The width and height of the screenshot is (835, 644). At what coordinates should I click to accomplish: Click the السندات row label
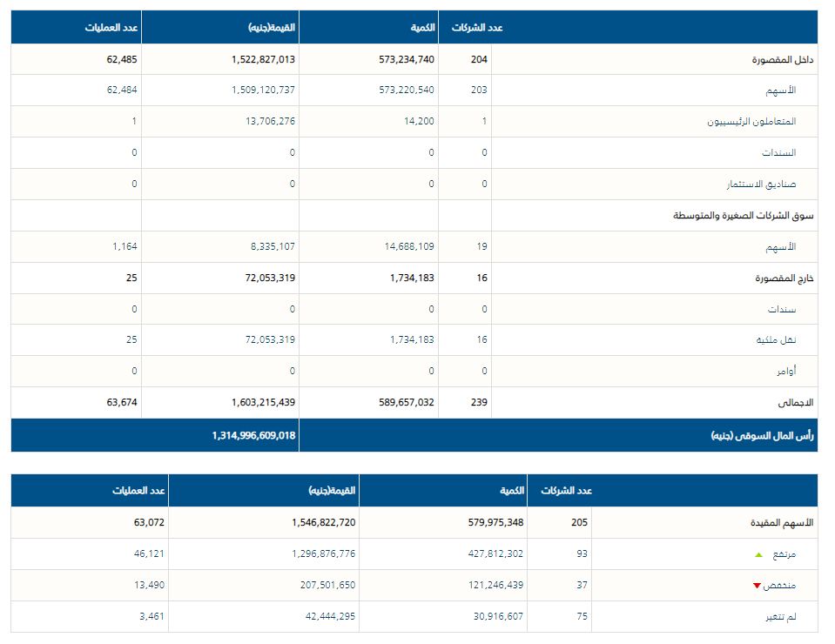(779, 153)
